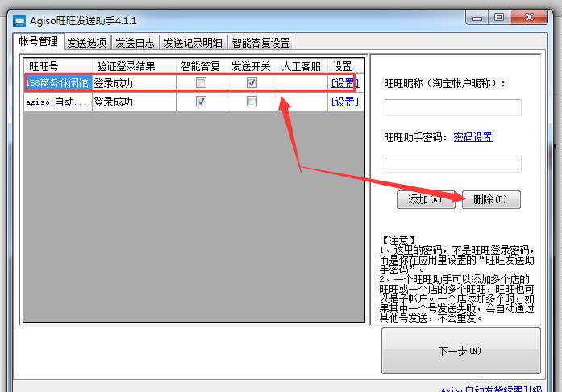
Task: Click the Agiso app icon in title bar
Action: 19,21
